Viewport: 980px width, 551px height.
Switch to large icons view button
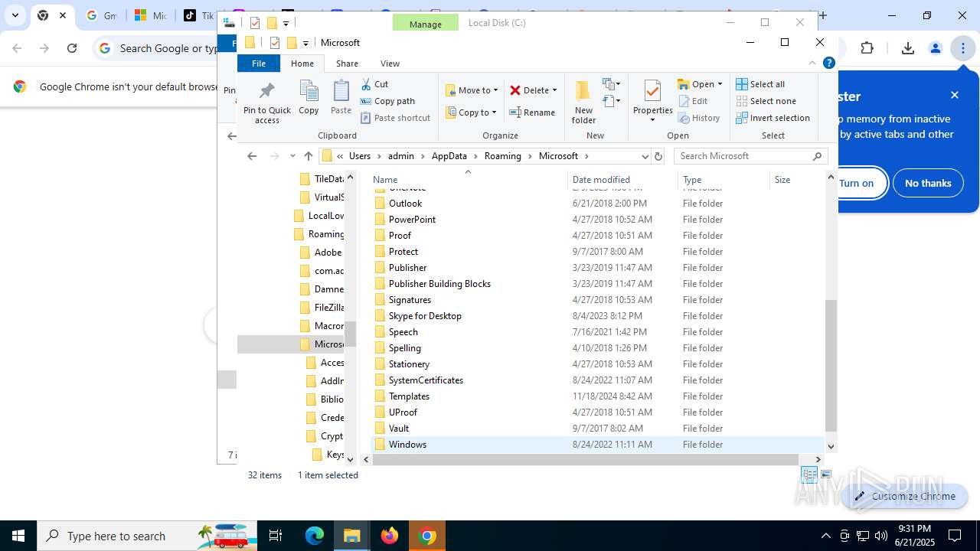point(826,475)
